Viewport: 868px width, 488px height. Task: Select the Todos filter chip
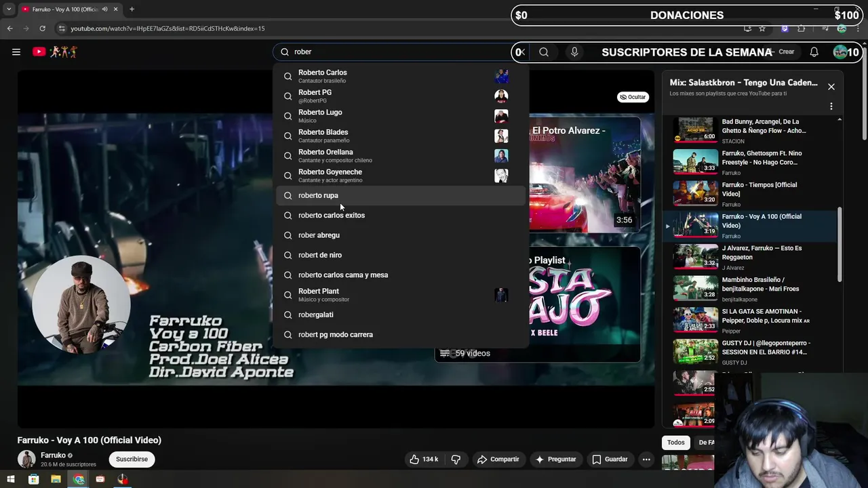pyautogui.click(x=676, y=443)
